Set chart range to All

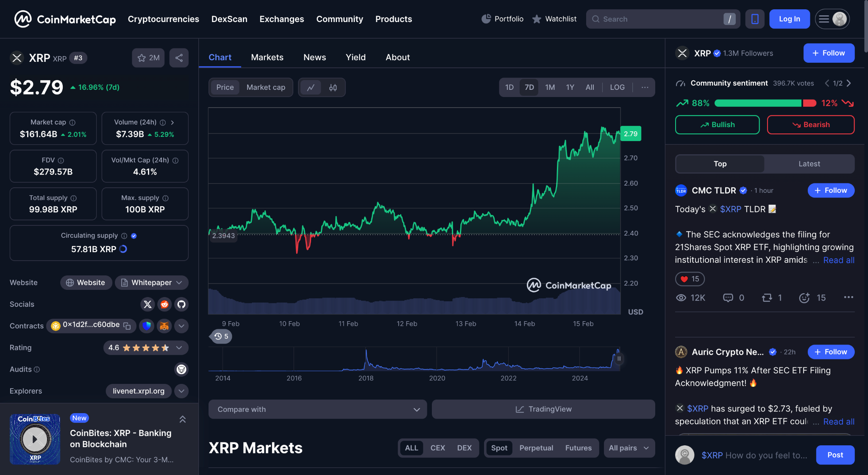[590, 88]
